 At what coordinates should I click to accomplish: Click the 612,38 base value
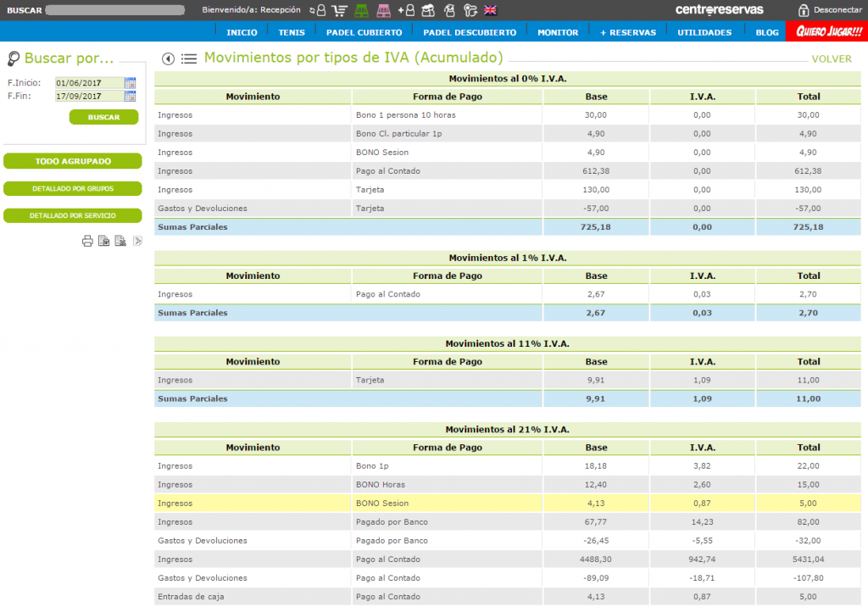point(596,171)
